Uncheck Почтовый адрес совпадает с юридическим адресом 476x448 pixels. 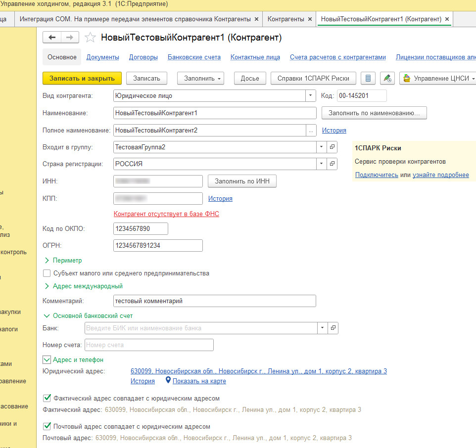[x=47, y=426]
